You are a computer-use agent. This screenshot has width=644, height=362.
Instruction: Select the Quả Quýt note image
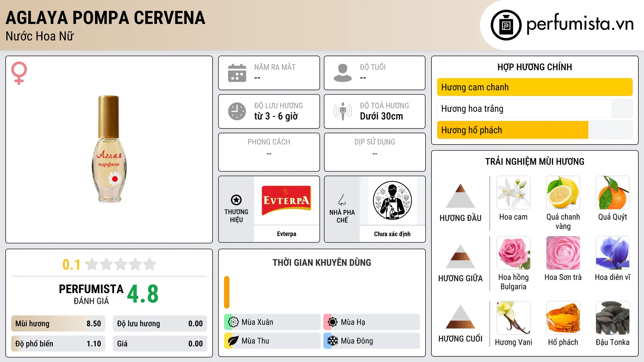613,193
